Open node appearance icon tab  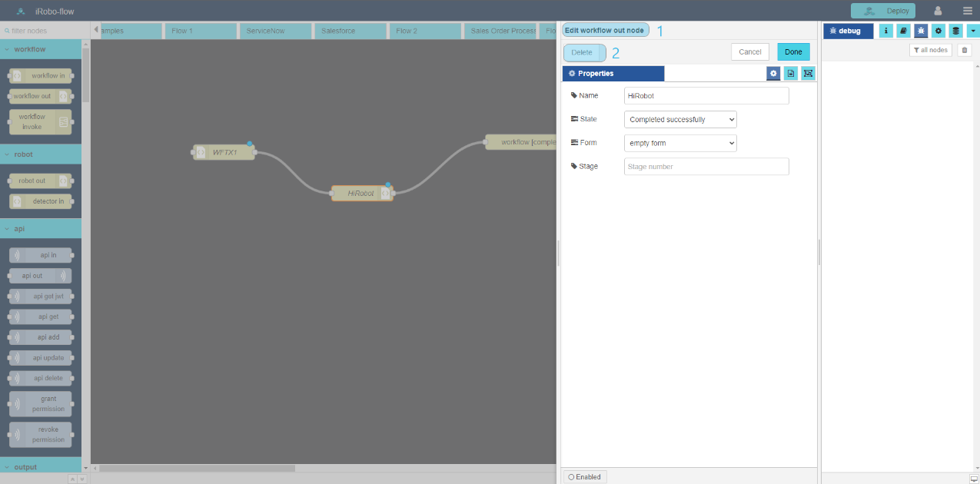tap(808, 74)
